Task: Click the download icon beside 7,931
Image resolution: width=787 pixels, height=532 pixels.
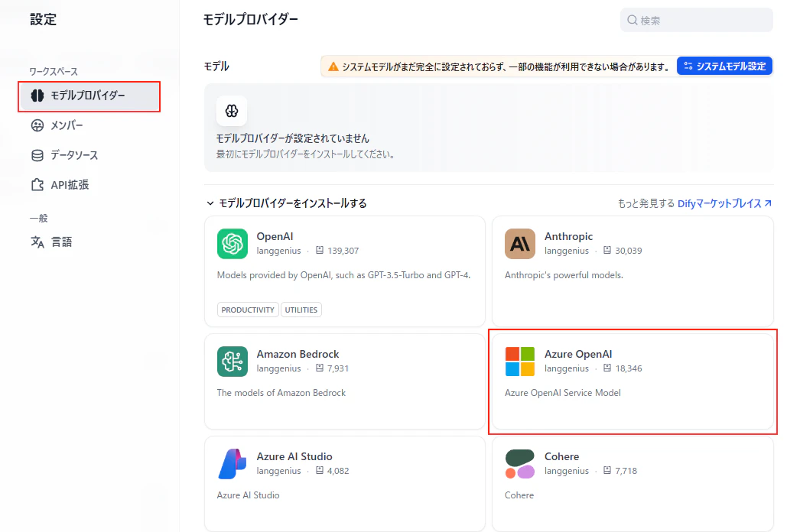Action: tap(320, 368)
